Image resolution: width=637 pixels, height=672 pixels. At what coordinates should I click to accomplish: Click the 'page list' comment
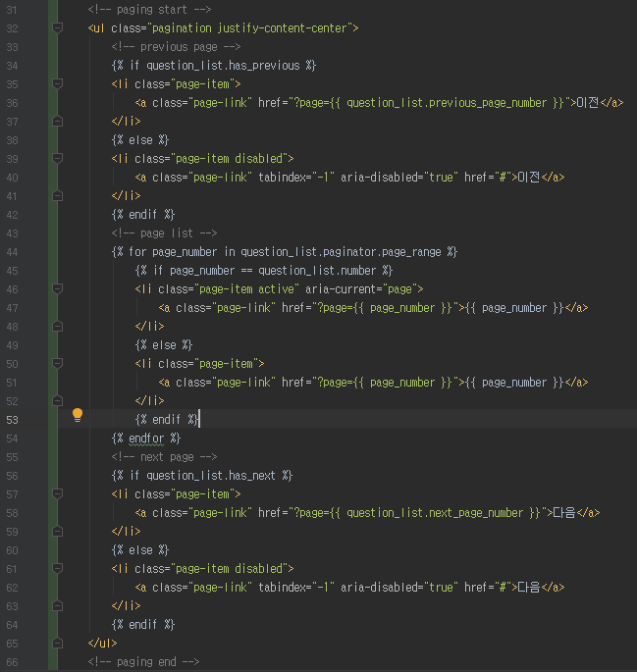pyautogui.click(x=164, y=233)
